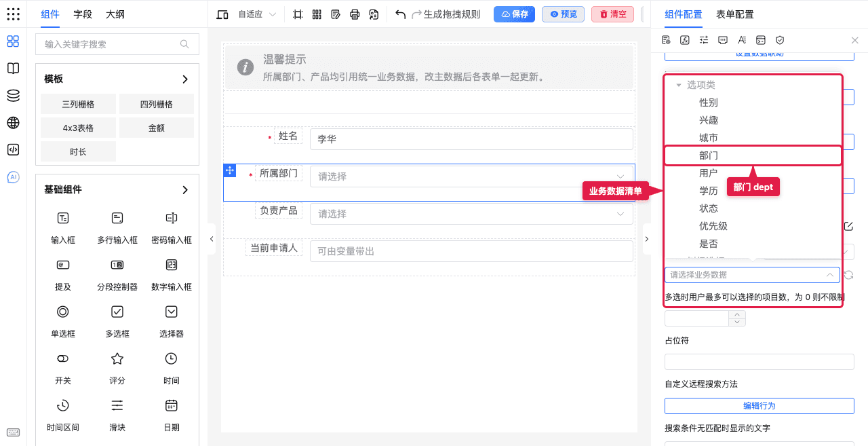The width and height of the screenshot is (868, 446).
Task: Click the device preview icon in toolbar
Action: [x=222, y=14]
